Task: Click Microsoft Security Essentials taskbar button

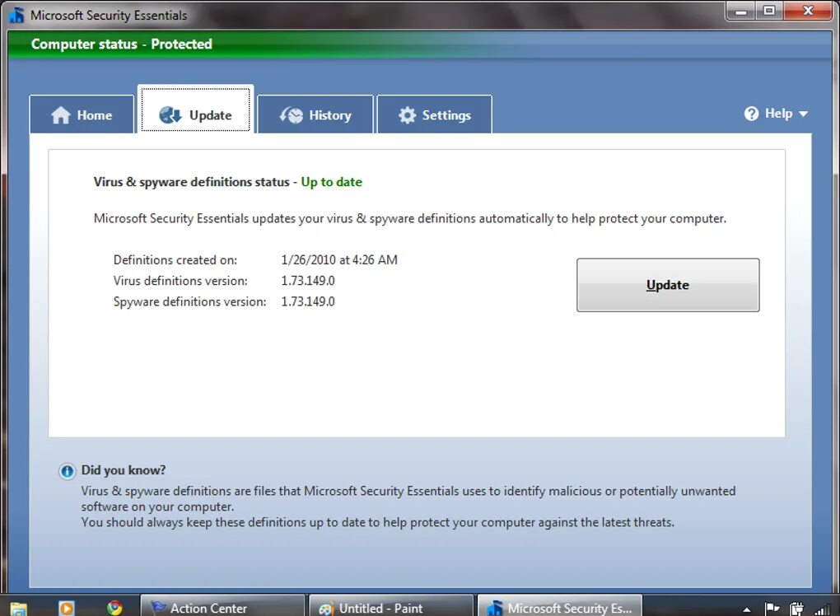Action: point(560,606)
